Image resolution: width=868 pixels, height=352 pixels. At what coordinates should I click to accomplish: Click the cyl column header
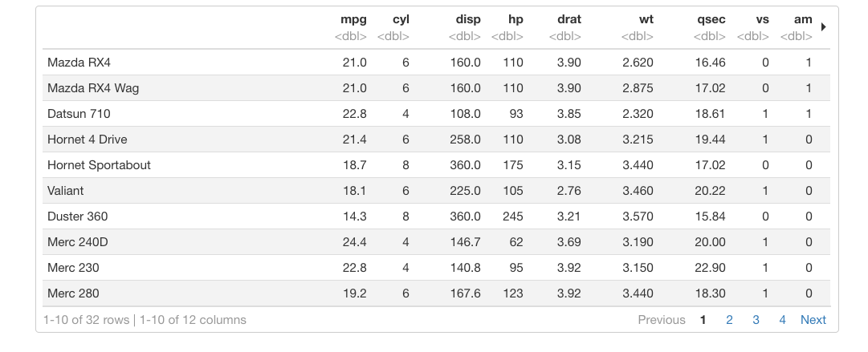[x=401, y=19]
